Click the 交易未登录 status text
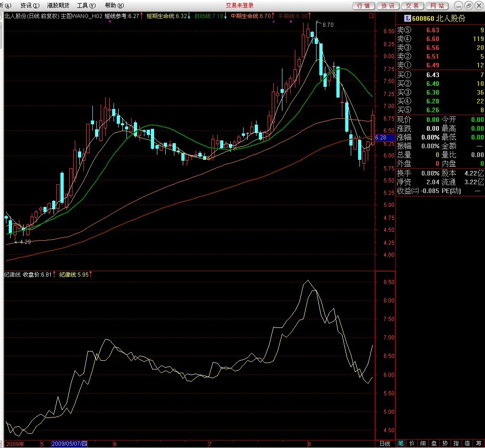 [x=240, y=6]
